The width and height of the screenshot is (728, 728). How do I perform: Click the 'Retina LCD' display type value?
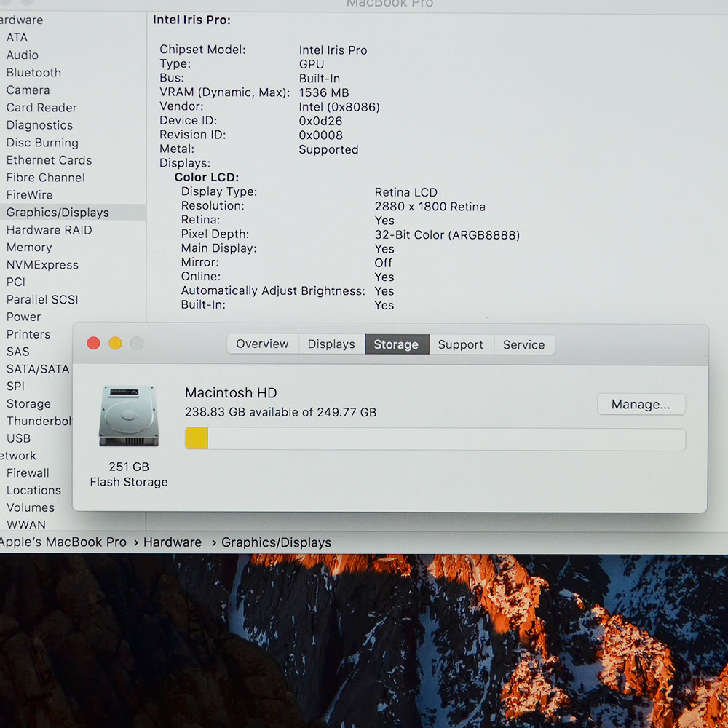[405, 192]
